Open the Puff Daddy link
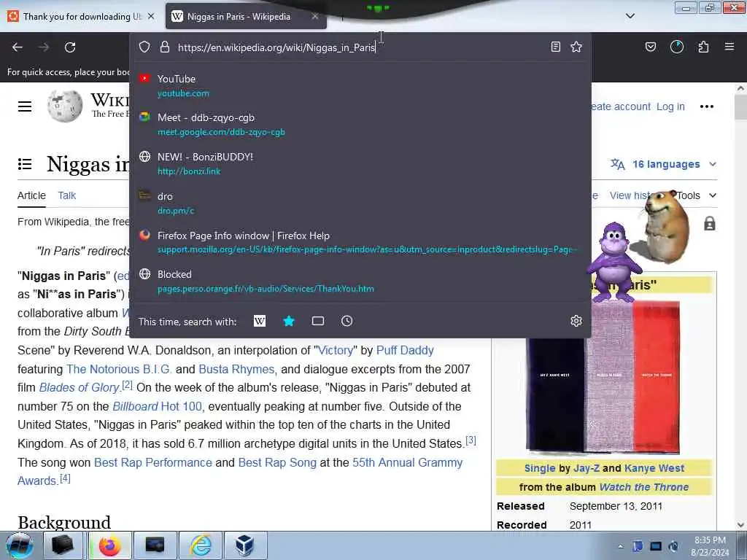 click(405, 351)
